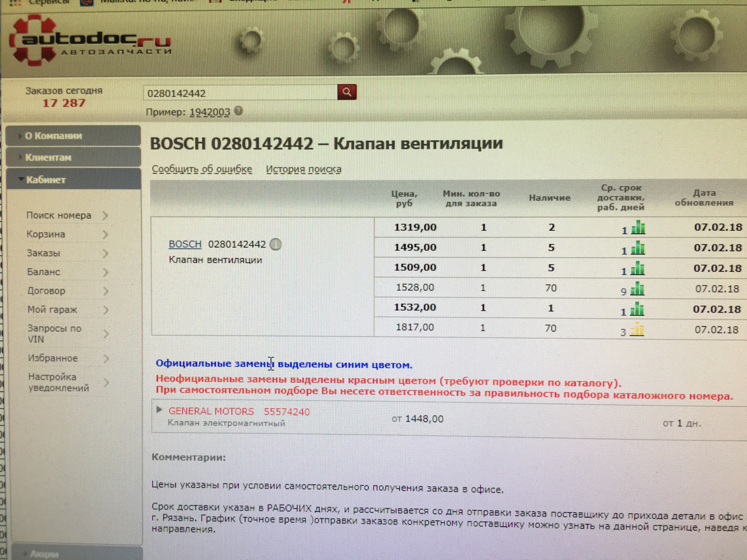Click delivery statistics bars in 1532,00 row

(x=637, y=309)
